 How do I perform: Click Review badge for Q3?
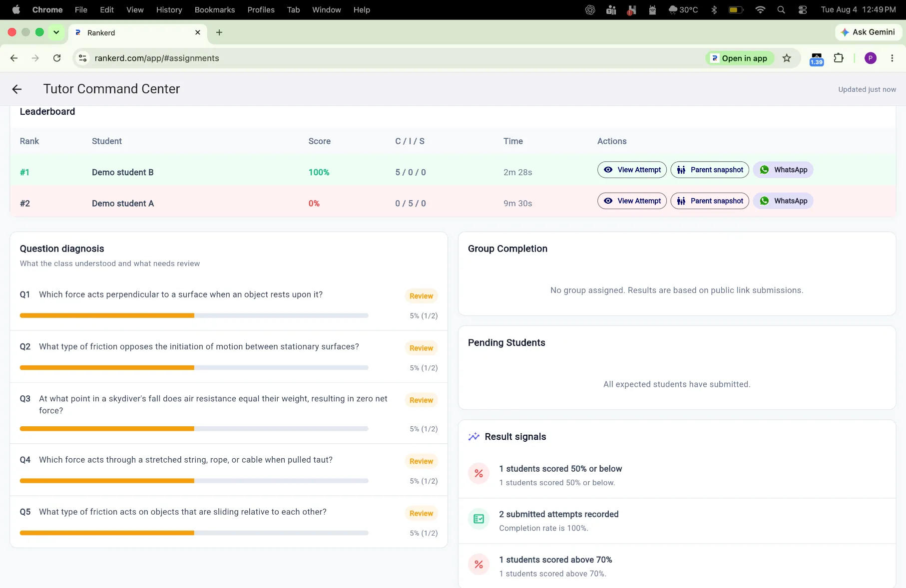pos(421,400)
